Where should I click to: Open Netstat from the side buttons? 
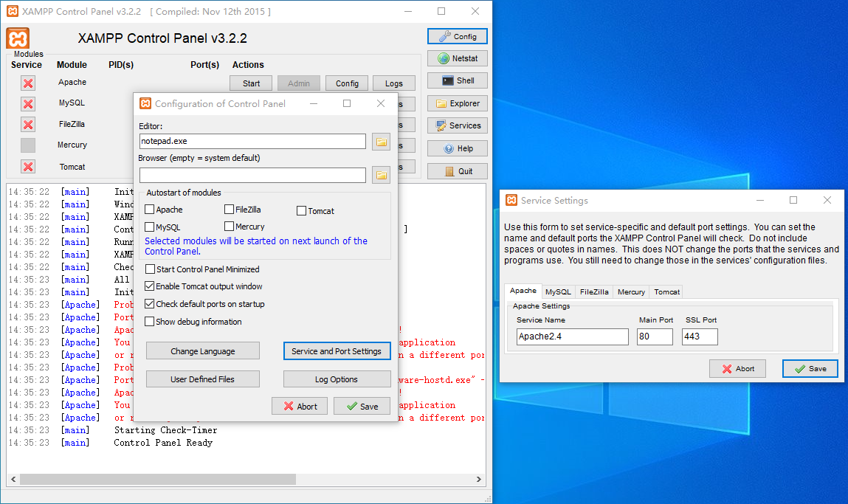(x=457, y=58)
